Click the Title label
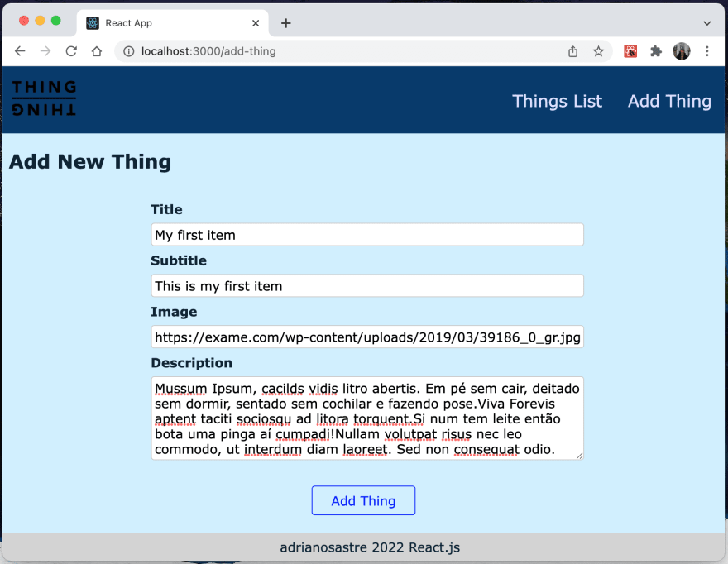This screenshot has width=728, height=564. [x=166, y=209]
